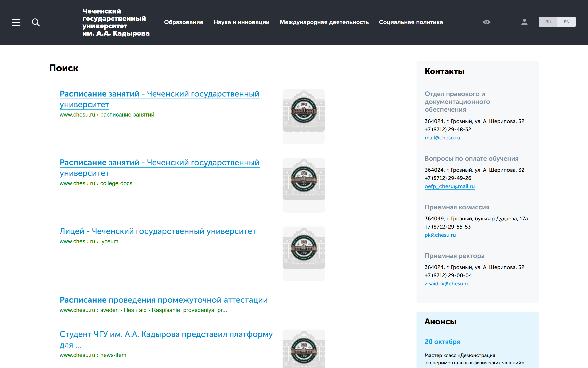Click the search magnifier icon

point(36,22)
